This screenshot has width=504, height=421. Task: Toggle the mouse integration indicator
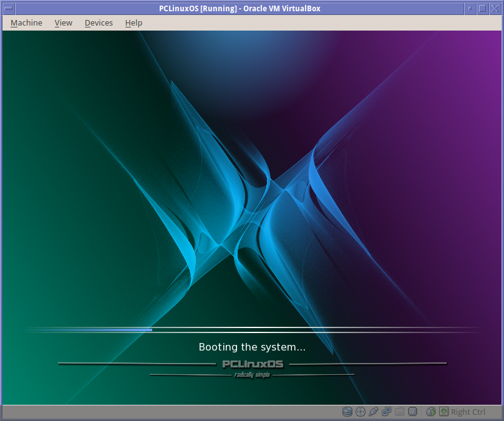pyautogui.click(x=431, y=412)
